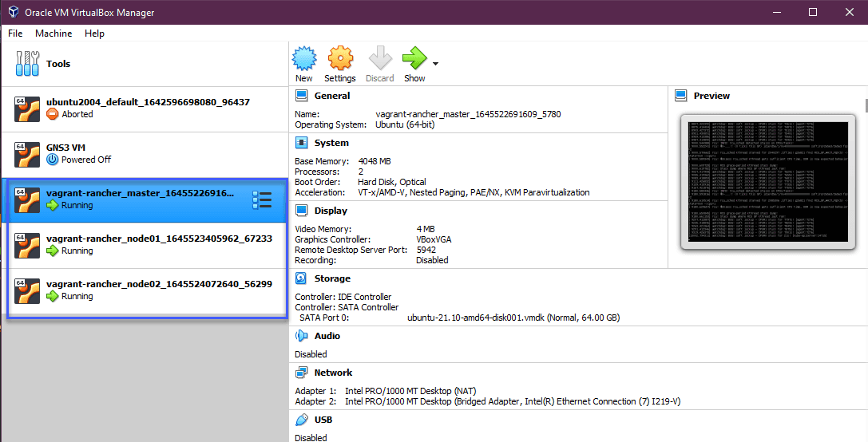The height and width of the screenshot is (442, 868).
Task: Click the Storage section disk icon
Action: [x=302, y=278]
